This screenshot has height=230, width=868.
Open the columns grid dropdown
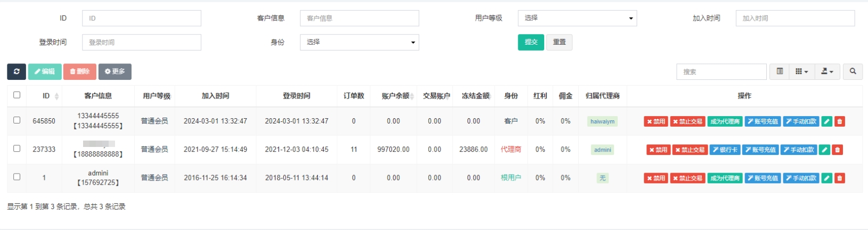(x=801, y=71)
